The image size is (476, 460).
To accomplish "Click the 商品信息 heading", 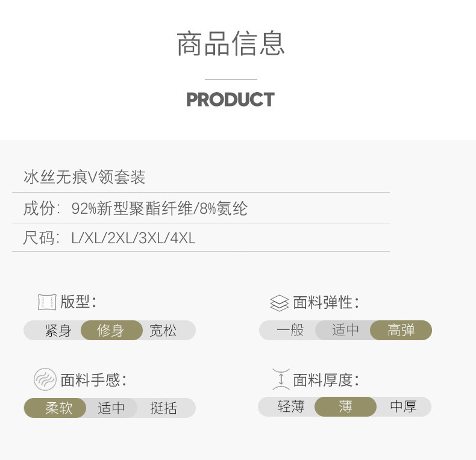I will [x=231, y=44].
